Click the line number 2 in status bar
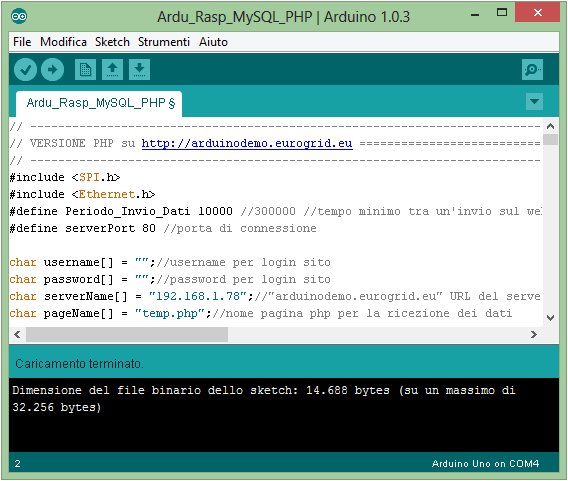568x481 pixels. point(17,464)
